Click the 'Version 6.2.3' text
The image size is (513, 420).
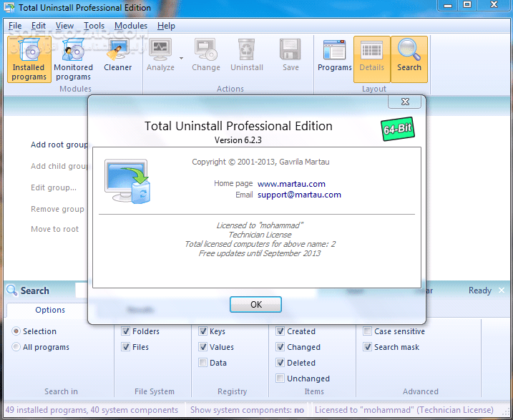tap(238, 140)
